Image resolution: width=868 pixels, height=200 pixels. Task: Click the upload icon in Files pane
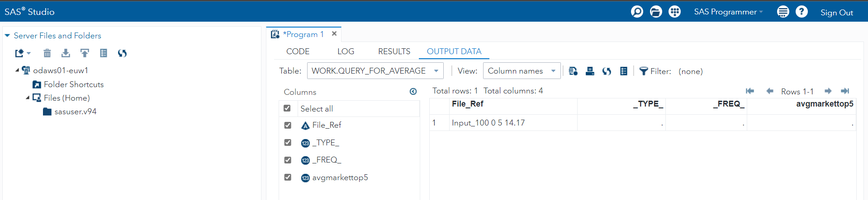click(x=85, y=53)
